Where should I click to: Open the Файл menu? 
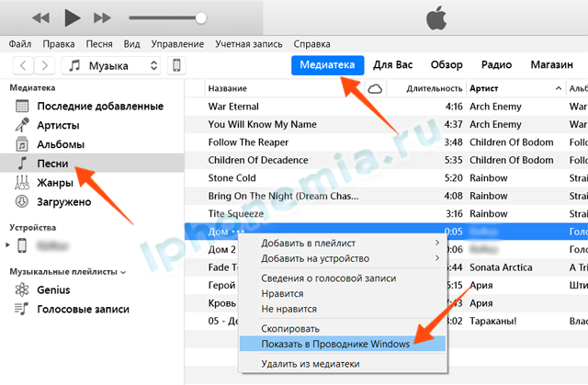(x=20, y=44)
